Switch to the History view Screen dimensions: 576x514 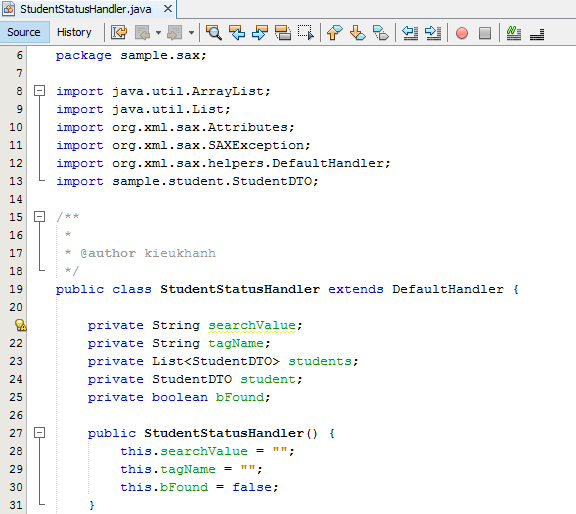tap(74, 32)
